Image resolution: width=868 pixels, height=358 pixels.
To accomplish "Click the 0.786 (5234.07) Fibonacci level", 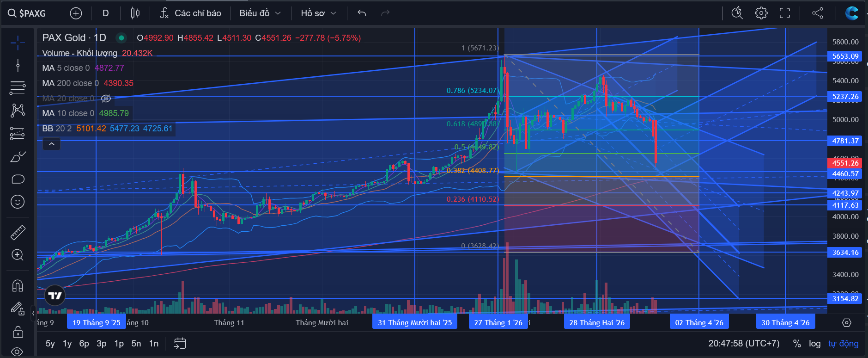I will pyautogui.click(x=472, y=91).
